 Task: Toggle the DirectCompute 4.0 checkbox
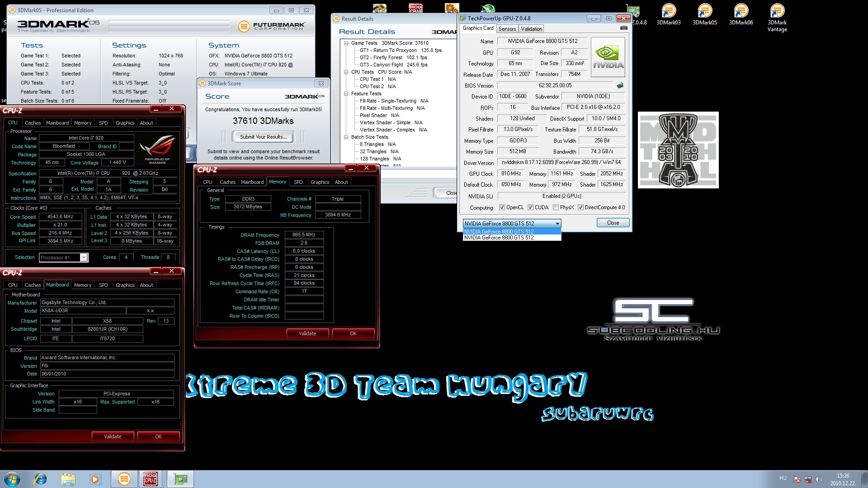tap(580, 207)
